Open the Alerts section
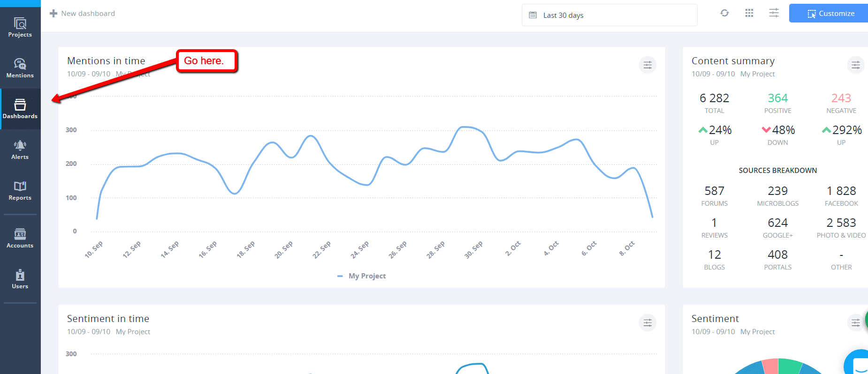This screenshot has height=374, width=868. pos(20,150)
